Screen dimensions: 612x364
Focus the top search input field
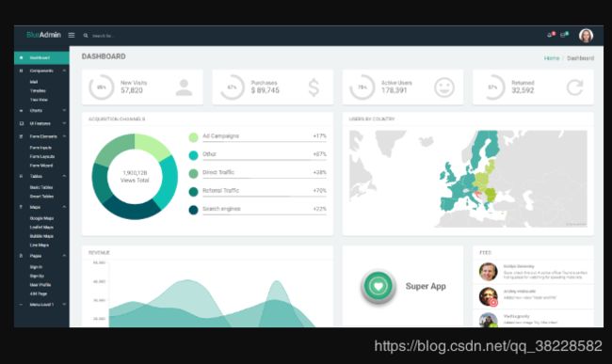(x=103, y=36)
